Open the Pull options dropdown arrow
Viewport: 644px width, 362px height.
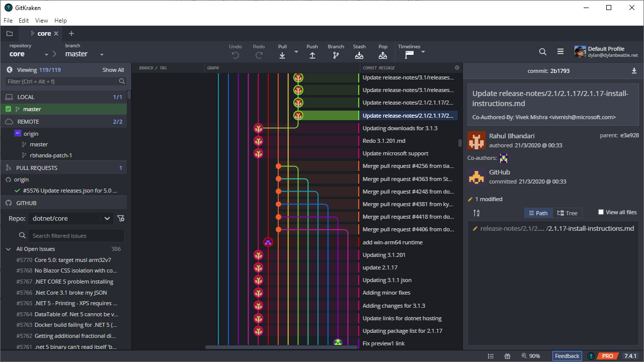tap(296, 52)
